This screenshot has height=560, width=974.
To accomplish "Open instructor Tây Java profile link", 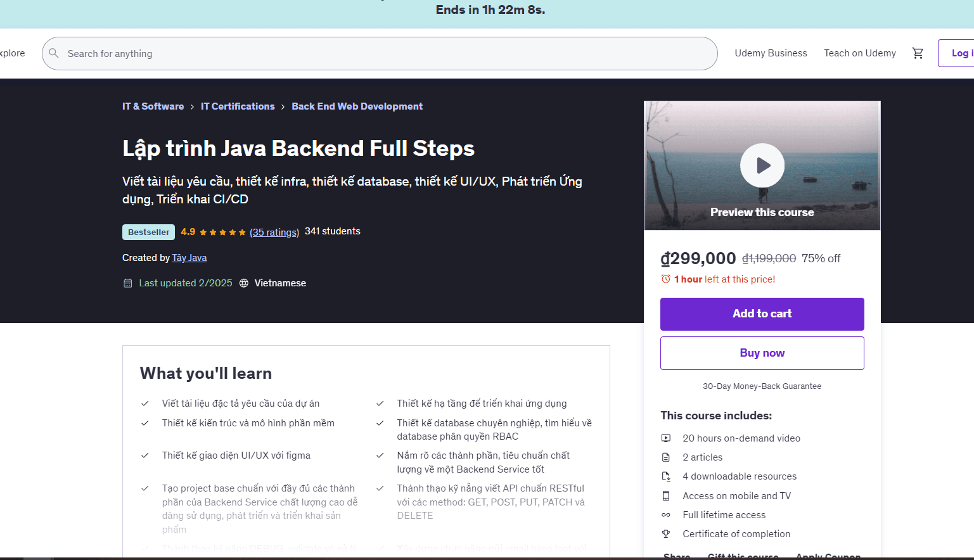I will click(189, 258).
